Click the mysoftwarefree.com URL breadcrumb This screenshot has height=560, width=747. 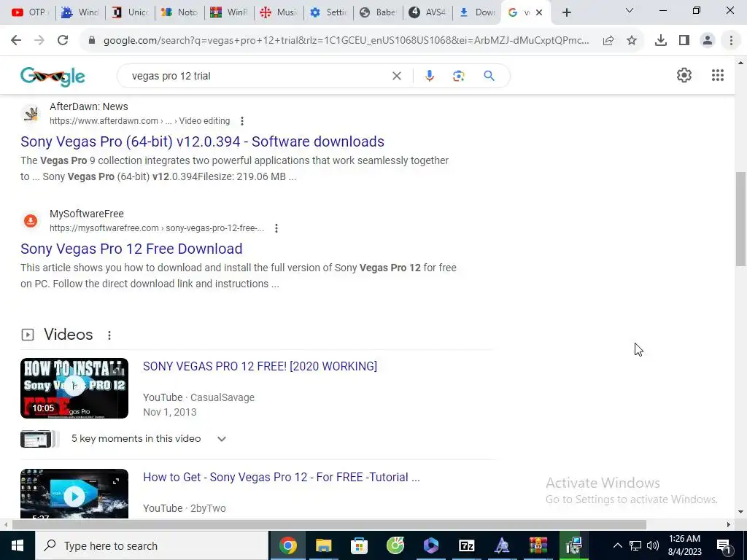pos(157,228)
